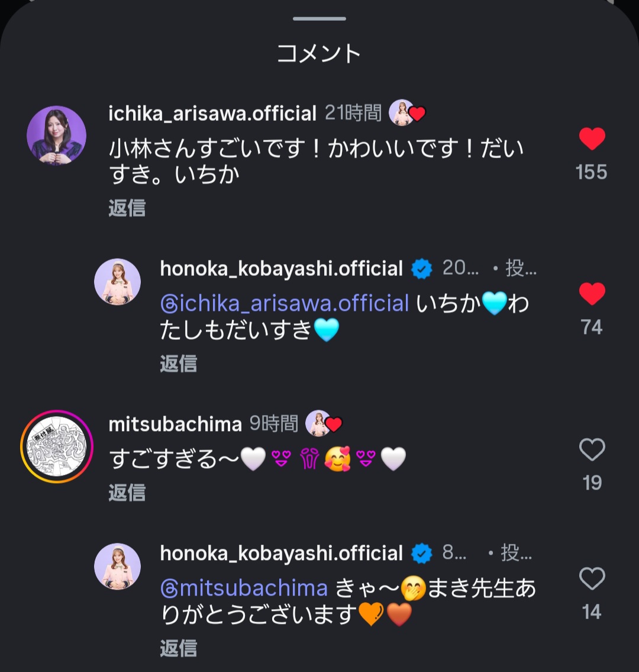Open the mitsubachima username link

175,424
